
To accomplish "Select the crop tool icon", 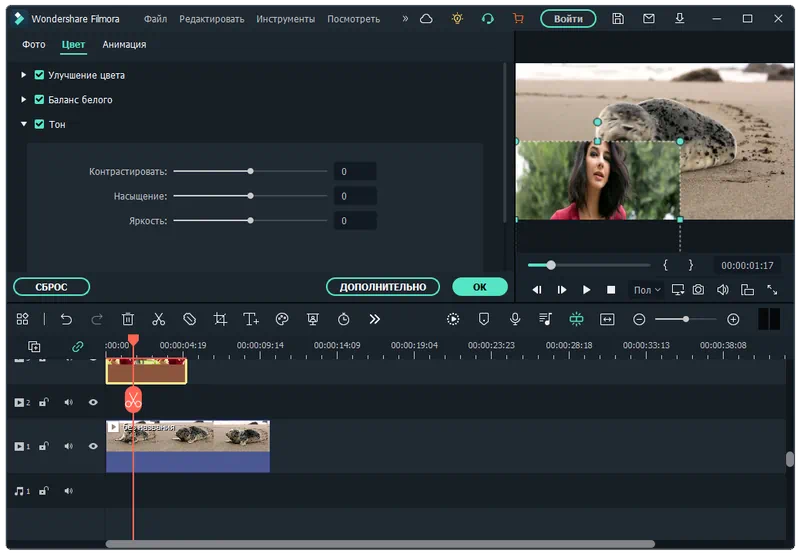I will [x=220, y=319].
